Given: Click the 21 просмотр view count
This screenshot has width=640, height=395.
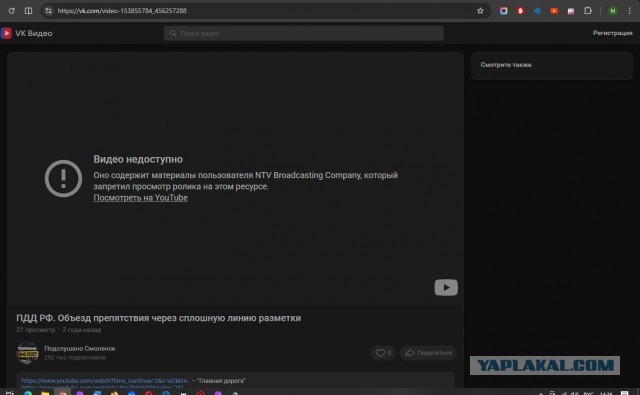Looking at the screenshot, I should coord(36,329).
